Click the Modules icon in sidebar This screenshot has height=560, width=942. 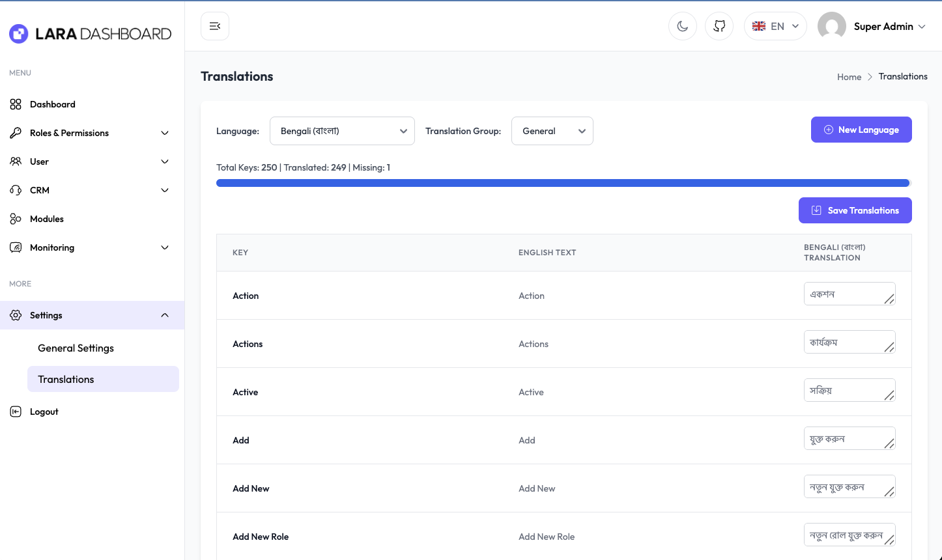point(16,219)
